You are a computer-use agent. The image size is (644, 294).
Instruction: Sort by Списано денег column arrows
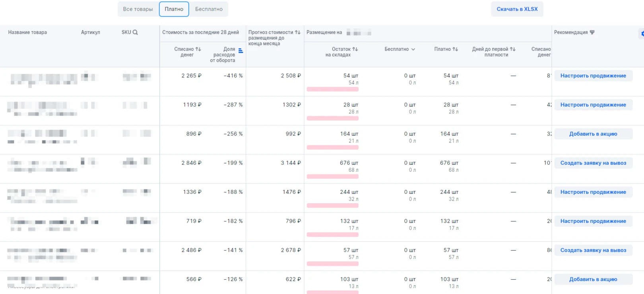coord(198,49)
